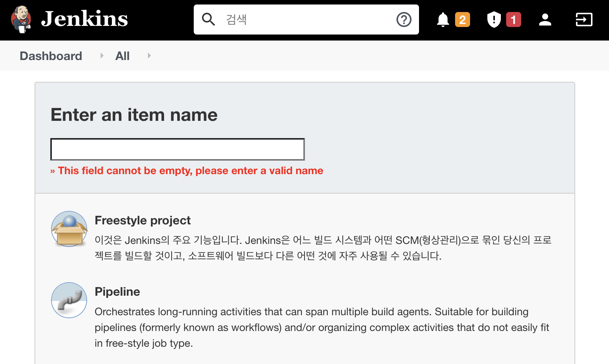Click the Enter an item name heading
The width and height of the screenshot is (609, 364).
pyautogui.click(x=134, y=114)
